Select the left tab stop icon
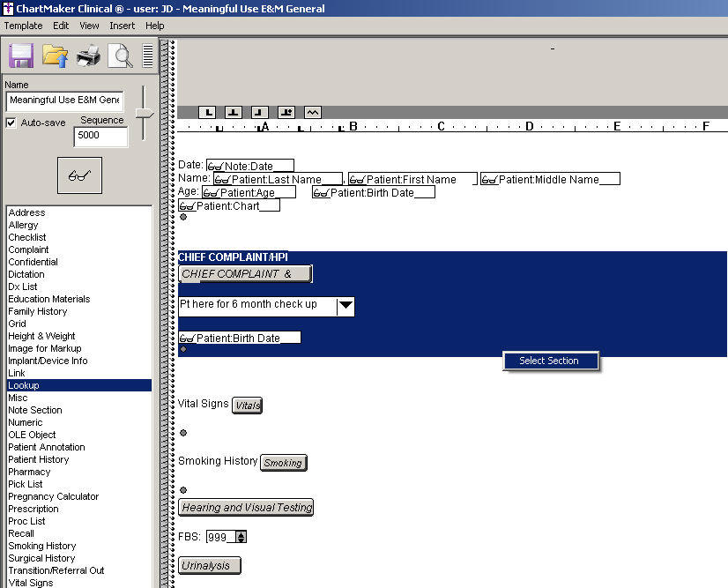Viewport: 728px width, 588px height. pos(206,112)
